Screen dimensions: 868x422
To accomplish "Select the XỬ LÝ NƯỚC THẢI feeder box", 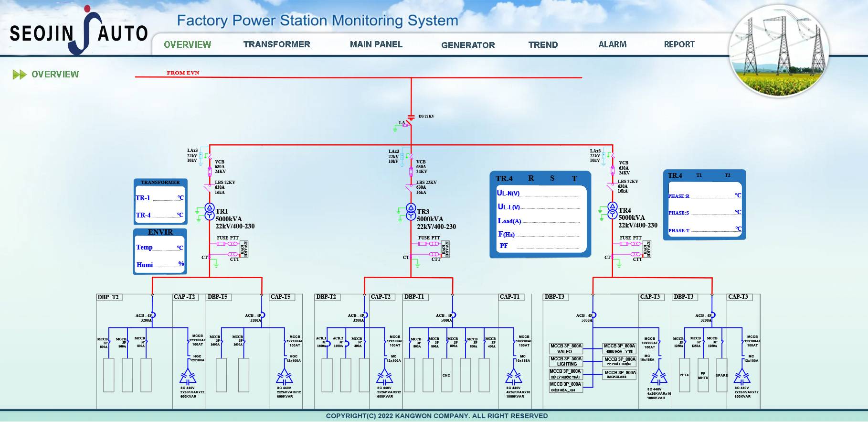I will point(566,374).
